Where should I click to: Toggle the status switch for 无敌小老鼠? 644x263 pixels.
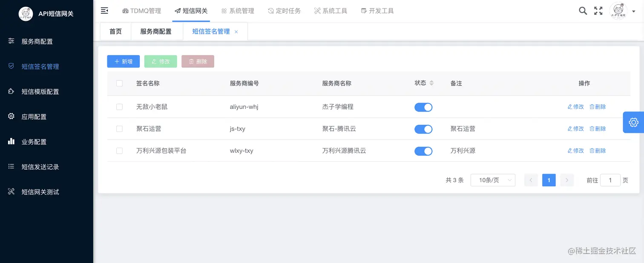pyautogui.click(x=423, y=107)
